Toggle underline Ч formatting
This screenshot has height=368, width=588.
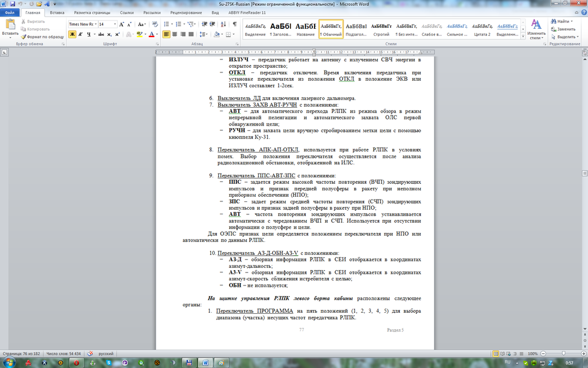pyautogui.click(x=89, y=34)
